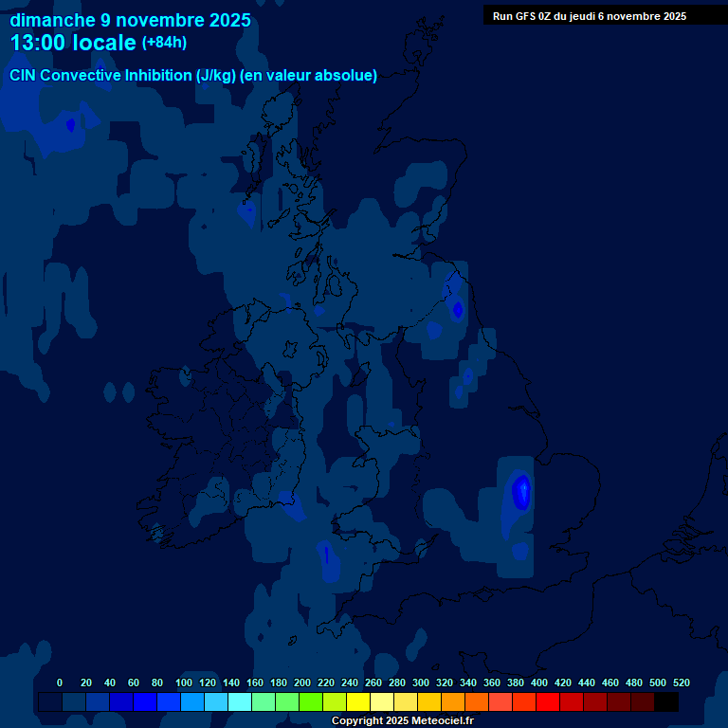The height and width of the screenshot is (728, 728).
Task: Click the bright blue CIN peak over eastern England
Action: pyautogui.click(x=520, y=491)
